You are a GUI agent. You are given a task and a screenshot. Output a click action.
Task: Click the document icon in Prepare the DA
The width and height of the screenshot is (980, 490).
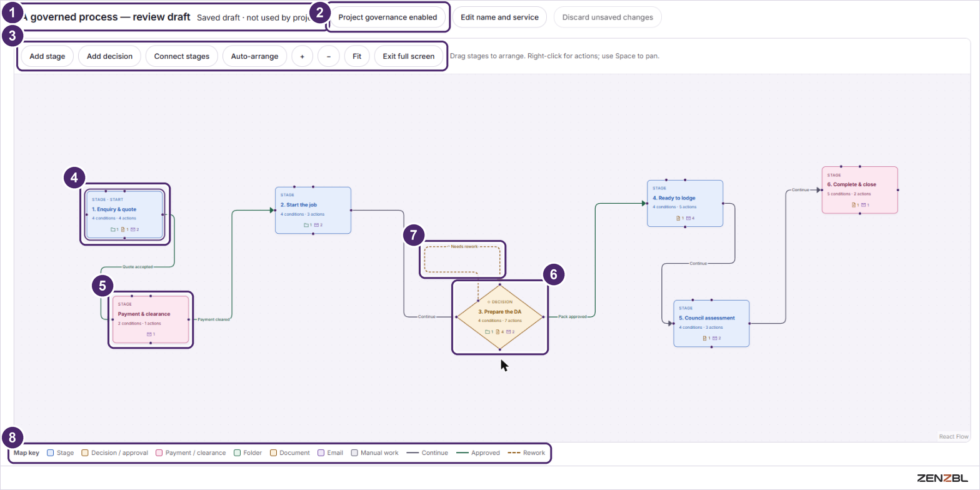tap(497, 332)
